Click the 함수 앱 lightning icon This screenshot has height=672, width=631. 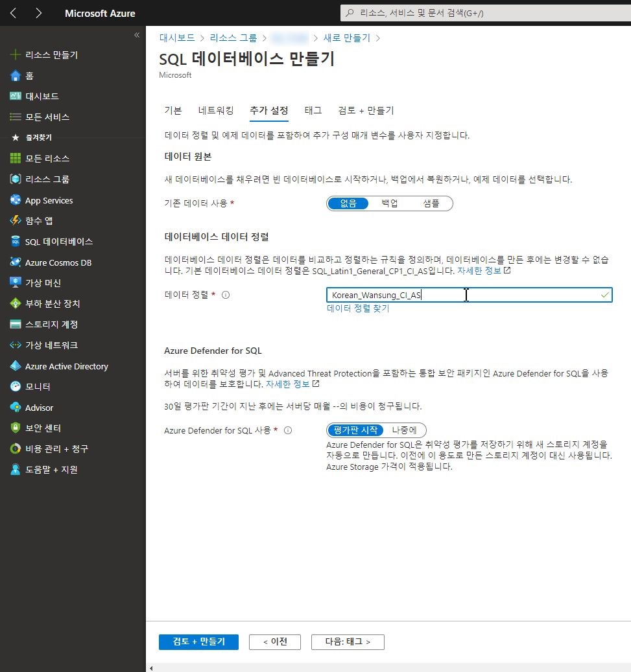pos(16,221)
